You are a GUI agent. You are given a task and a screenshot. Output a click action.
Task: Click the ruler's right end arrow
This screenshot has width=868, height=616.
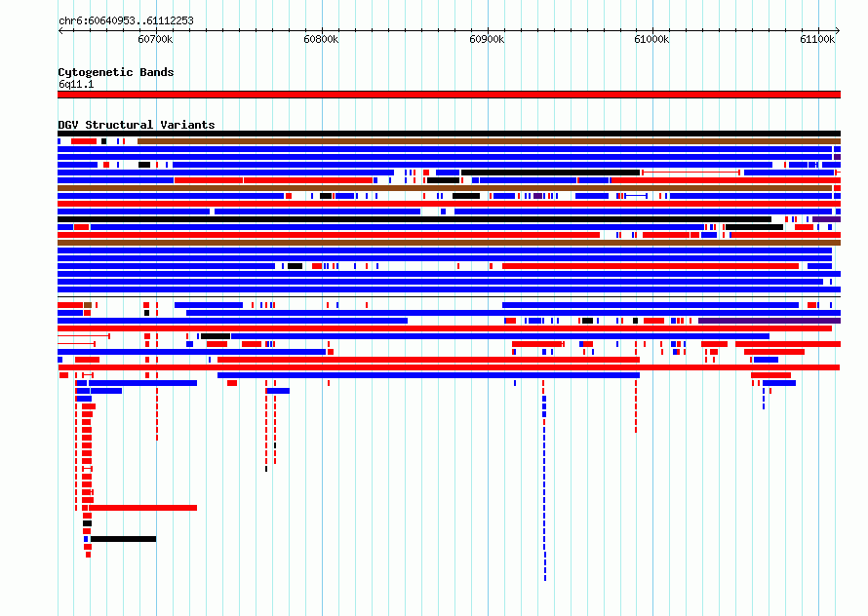837,31
